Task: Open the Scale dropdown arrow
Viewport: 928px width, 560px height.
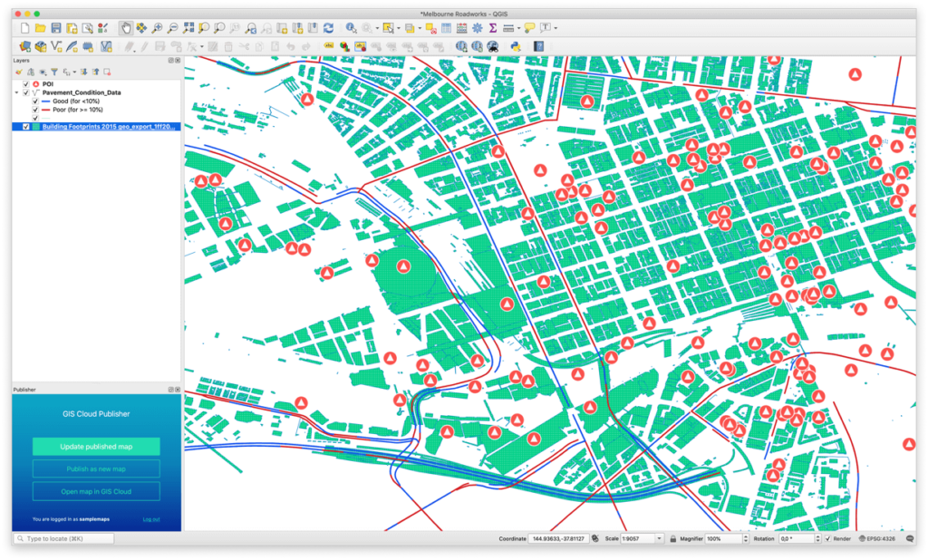Action: point(659,538)
